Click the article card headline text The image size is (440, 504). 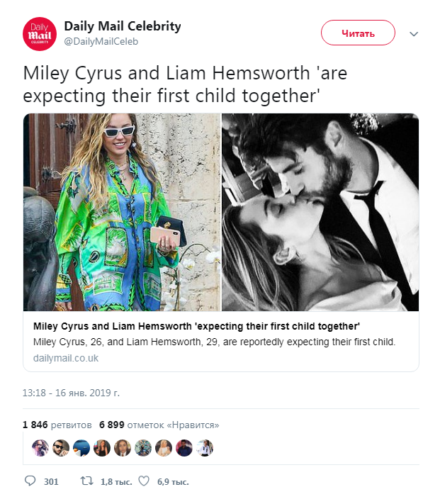pos(196,326)
